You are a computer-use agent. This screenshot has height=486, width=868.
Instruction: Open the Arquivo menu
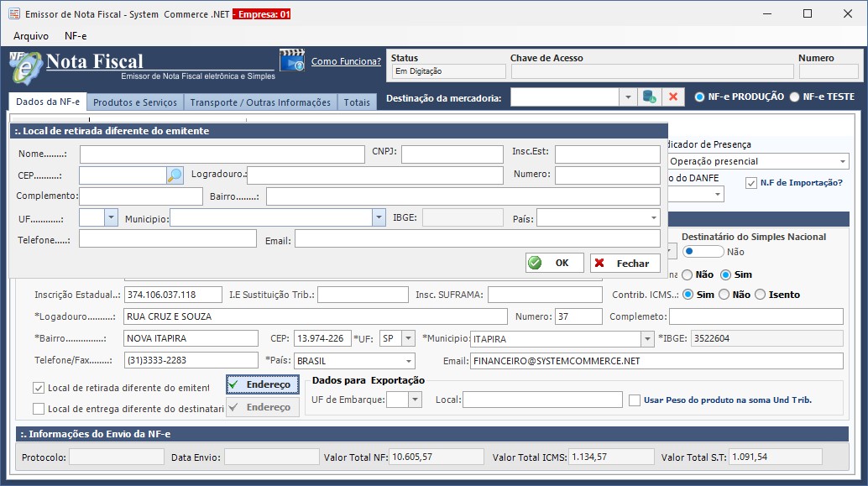point(31,36)
